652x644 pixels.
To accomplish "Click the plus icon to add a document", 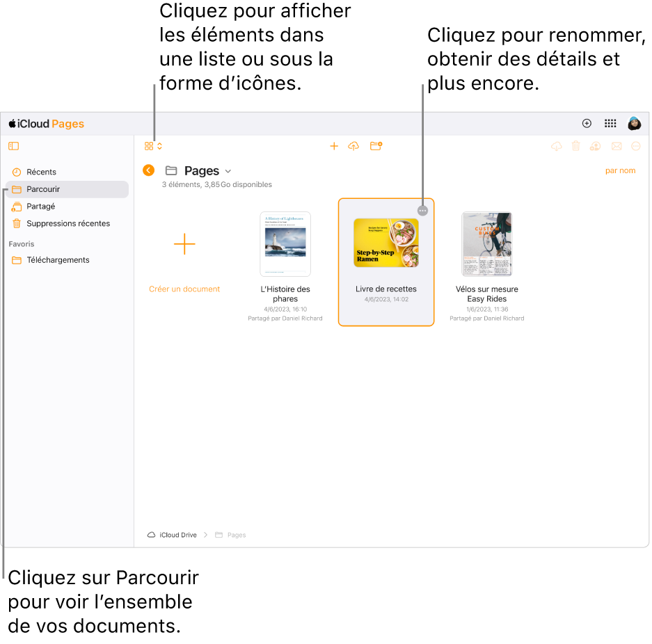I will (x=333, y=146).
